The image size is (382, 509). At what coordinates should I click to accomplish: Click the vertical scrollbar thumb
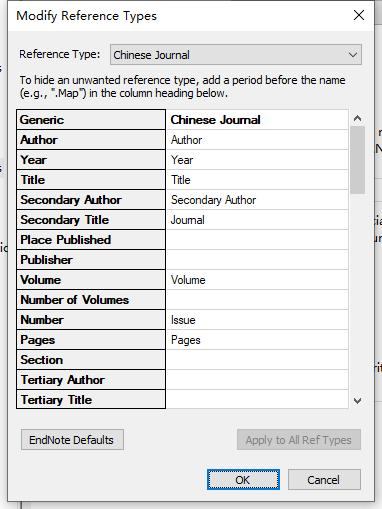tap(357, 160)
